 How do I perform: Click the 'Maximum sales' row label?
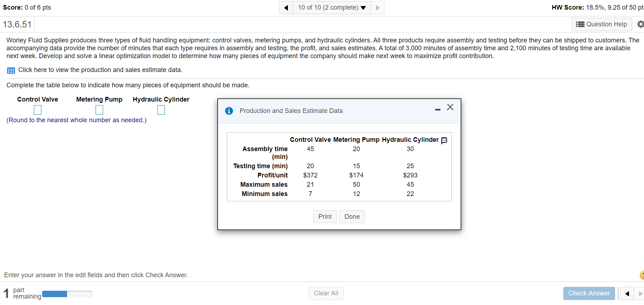point(264,185)
